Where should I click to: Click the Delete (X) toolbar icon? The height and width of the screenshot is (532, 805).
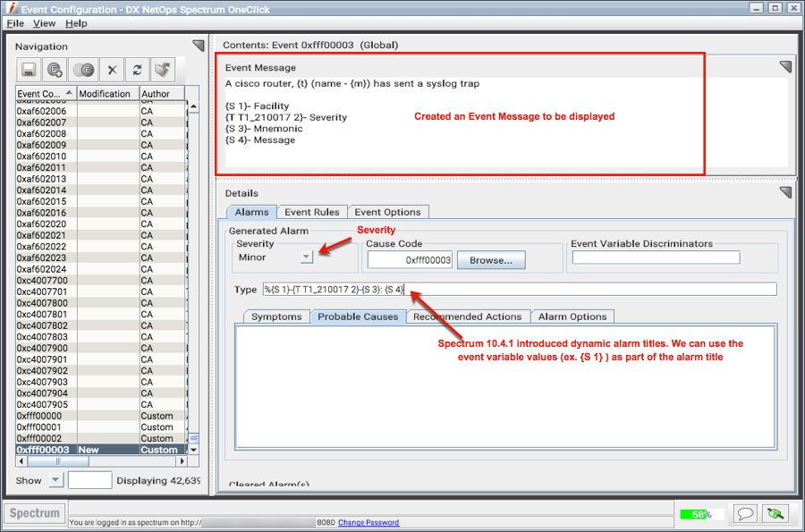click(112, 70)
